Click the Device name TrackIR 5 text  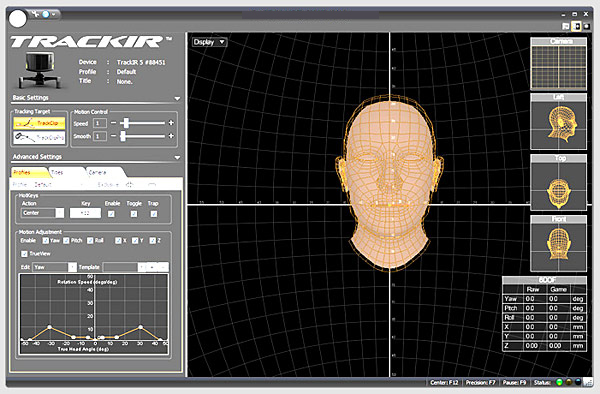(141, 62)
